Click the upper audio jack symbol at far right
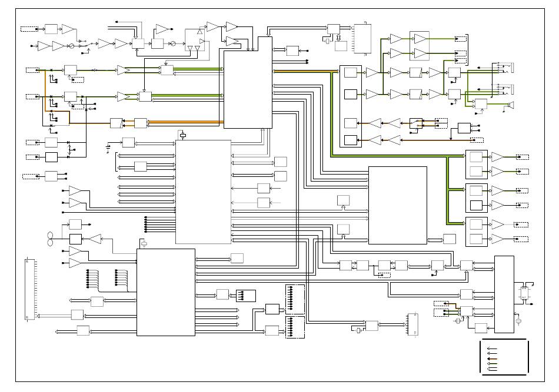The width and height of the screenshot is (559, 392). [506, 68]
